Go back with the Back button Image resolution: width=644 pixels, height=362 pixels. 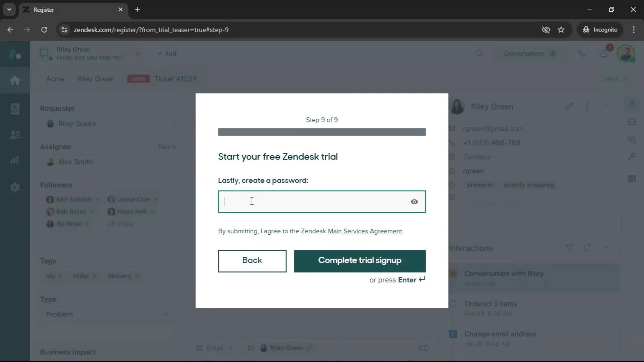point(252,261)
